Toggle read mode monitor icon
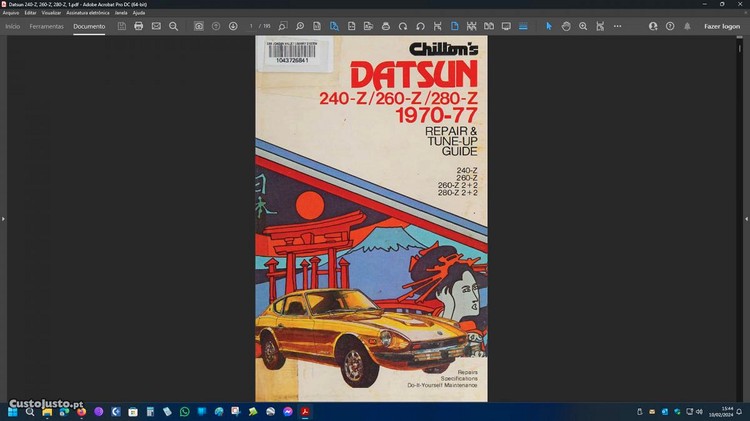Image resolution: width=750 pixels, height=421 pixels. coord(506,26)
